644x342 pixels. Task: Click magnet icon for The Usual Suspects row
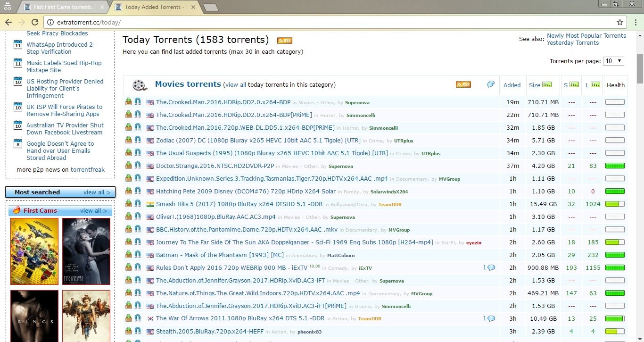click(138, 153)
